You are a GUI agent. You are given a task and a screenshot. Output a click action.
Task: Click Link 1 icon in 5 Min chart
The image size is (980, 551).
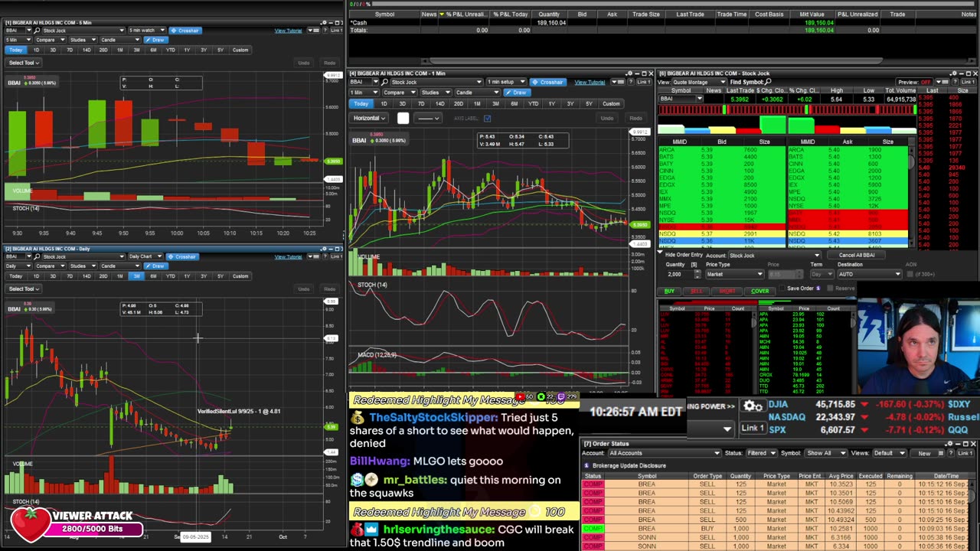(337, 31)
